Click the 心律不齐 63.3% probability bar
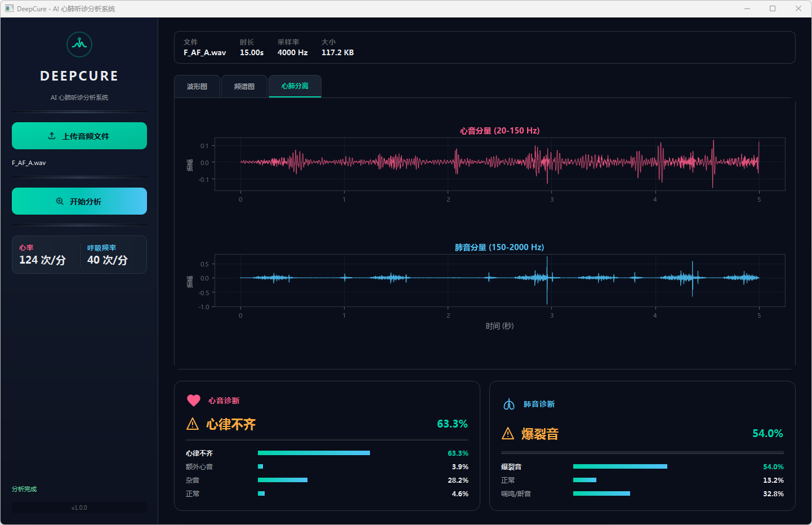The image size is (812, 525). tap(314, 453)
